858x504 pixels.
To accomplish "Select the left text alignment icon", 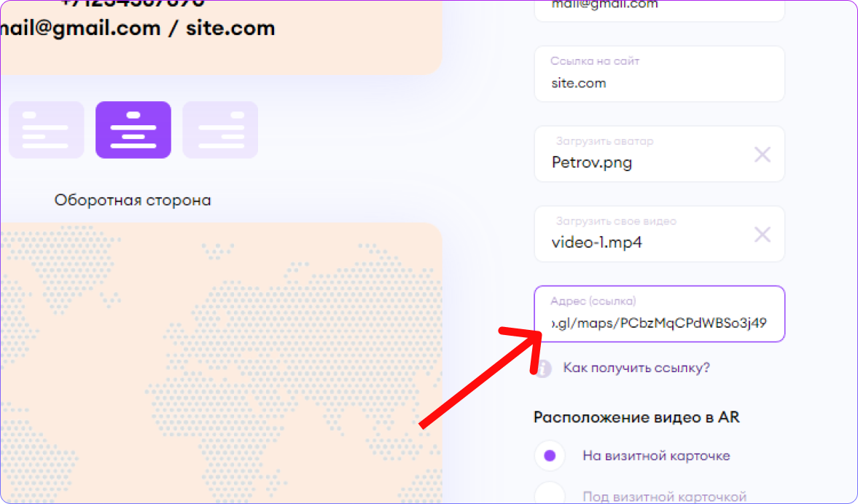I will pos(47,130).
